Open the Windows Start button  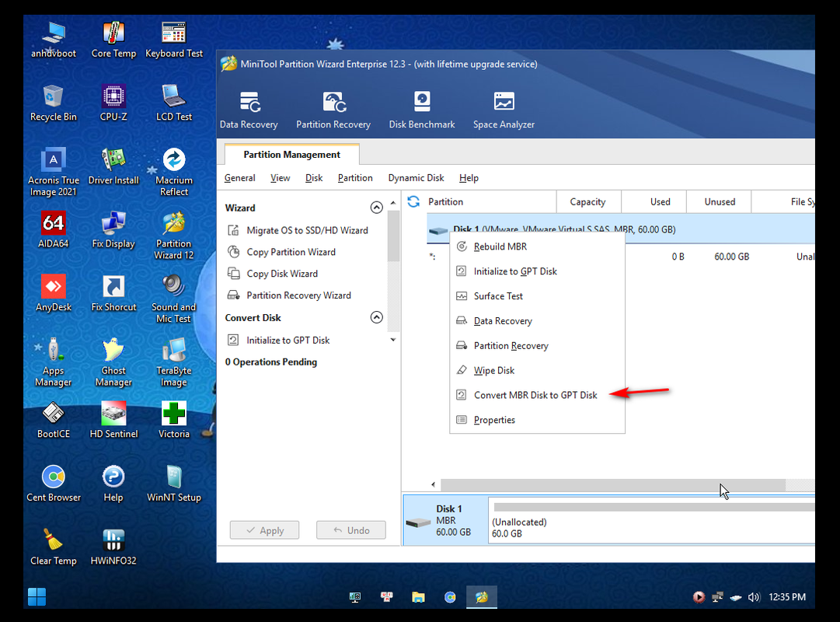click(x=37, y=597)
